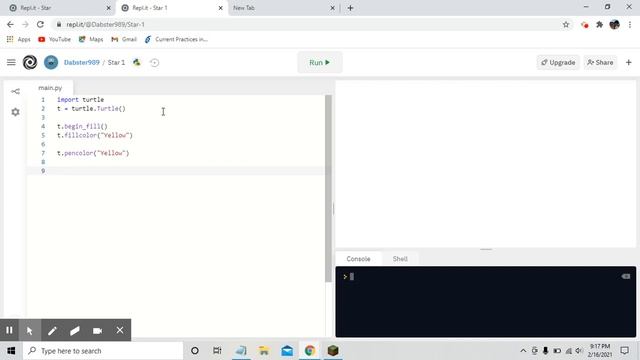Pause the screen recording
640x360 pixels.
click(9, 330)
